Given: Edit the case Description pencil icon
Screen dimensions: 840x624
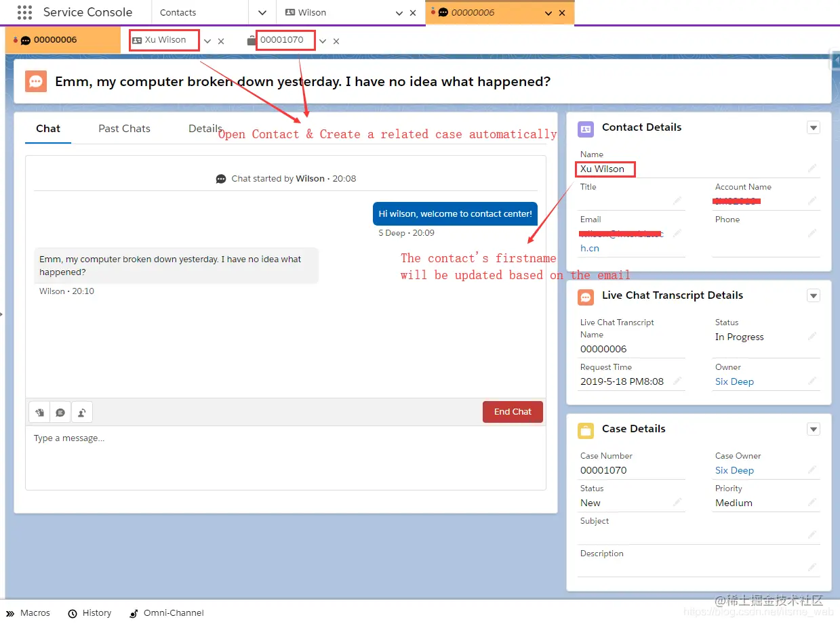Looking at the screenshot, I should [812, 568].
